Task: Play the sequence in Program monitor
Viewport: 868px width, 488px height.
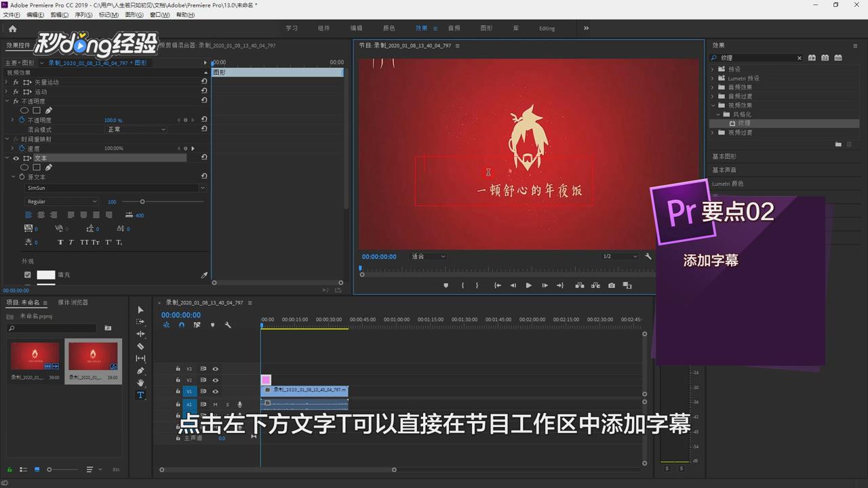Action: 528,285
